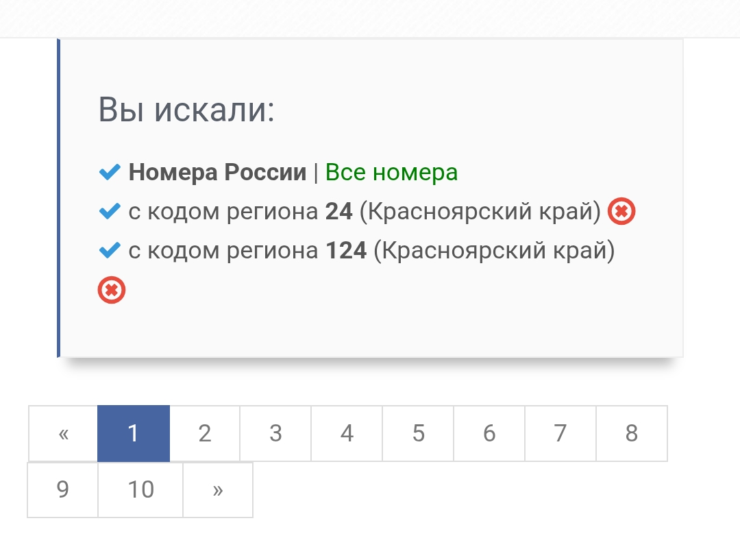Click the checkmark beside region code 24
The width and height of the screenshot is (740, 560).
[x=110, y=212]
